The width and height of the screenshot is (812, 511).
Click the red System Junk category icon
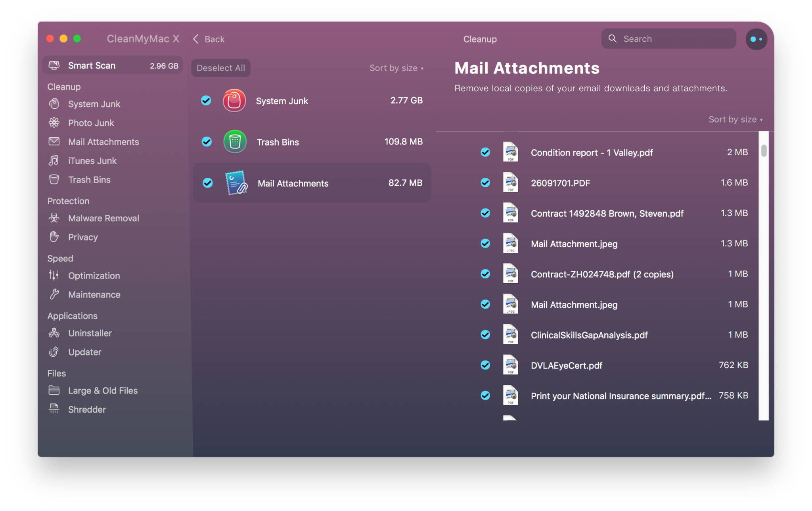(x=234, y=100)
